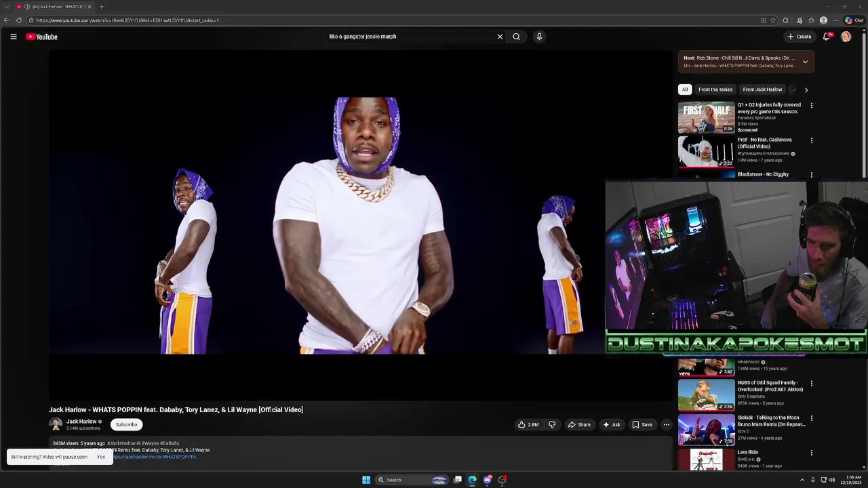This screenshot has width=868, height=488.
Task: Go to the YouTube home logo
Action: pyautogui.click(x=41, y=37)
